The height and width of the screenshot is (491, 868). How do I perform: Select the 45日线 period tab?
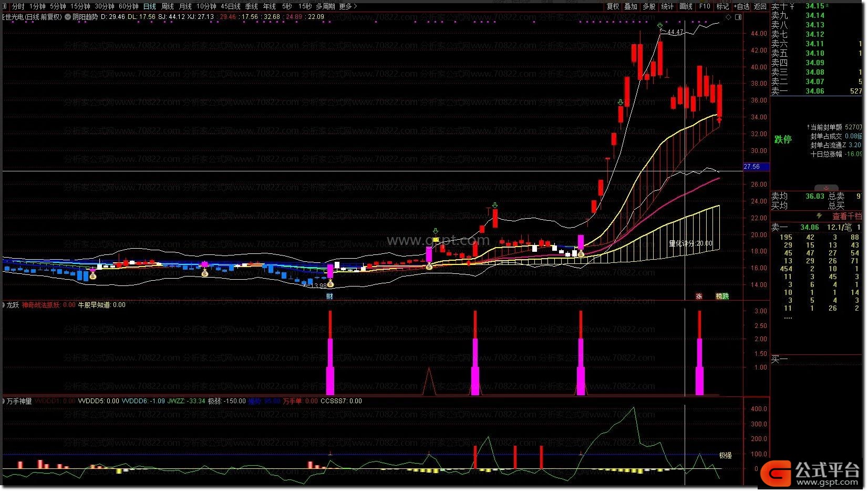(230, 6)
